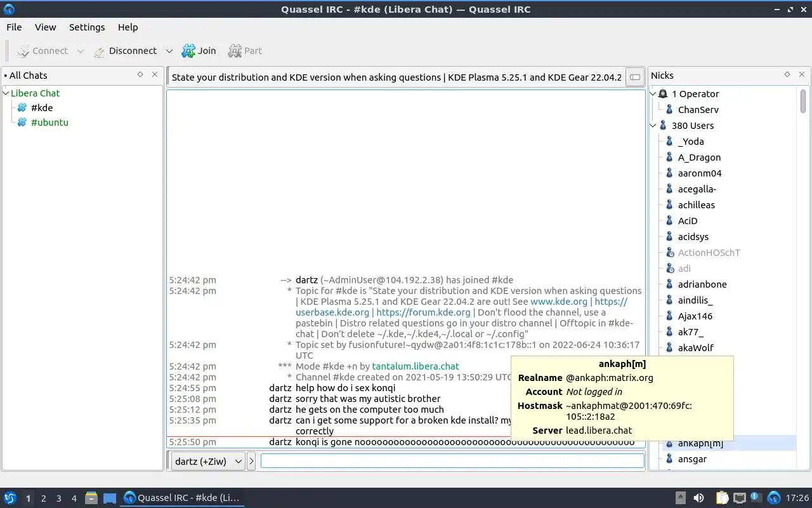Open the View menu

[46, 27]
